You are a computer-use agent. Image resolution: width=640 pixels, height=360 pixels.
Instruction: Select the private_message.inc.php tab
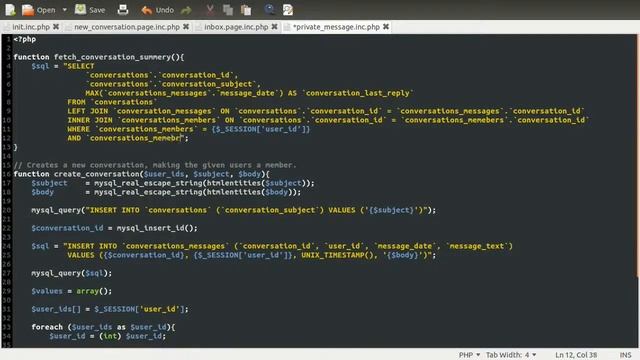click(336, 27)
